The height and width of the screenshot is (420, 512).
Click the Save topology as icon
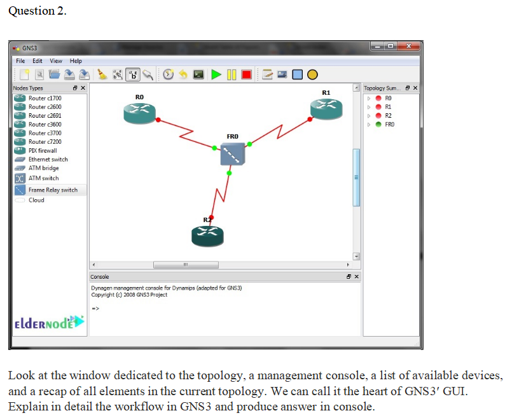84,75
